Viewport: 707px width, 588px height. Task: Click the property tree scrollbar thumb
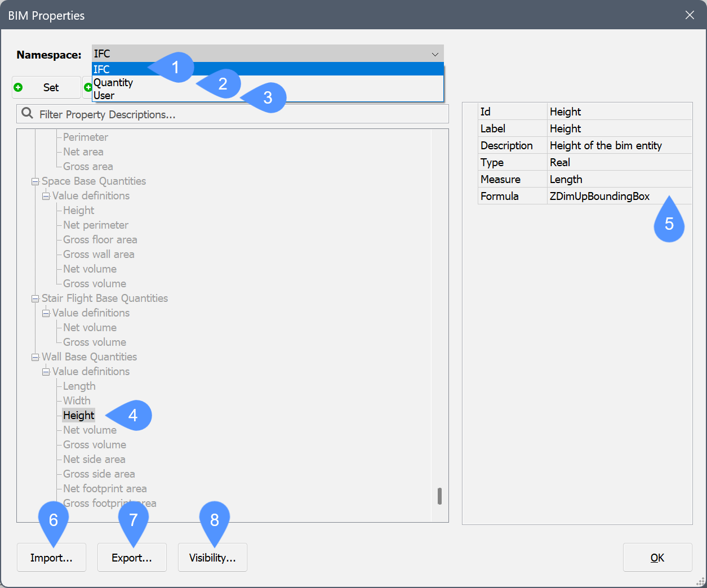point(439,496)
